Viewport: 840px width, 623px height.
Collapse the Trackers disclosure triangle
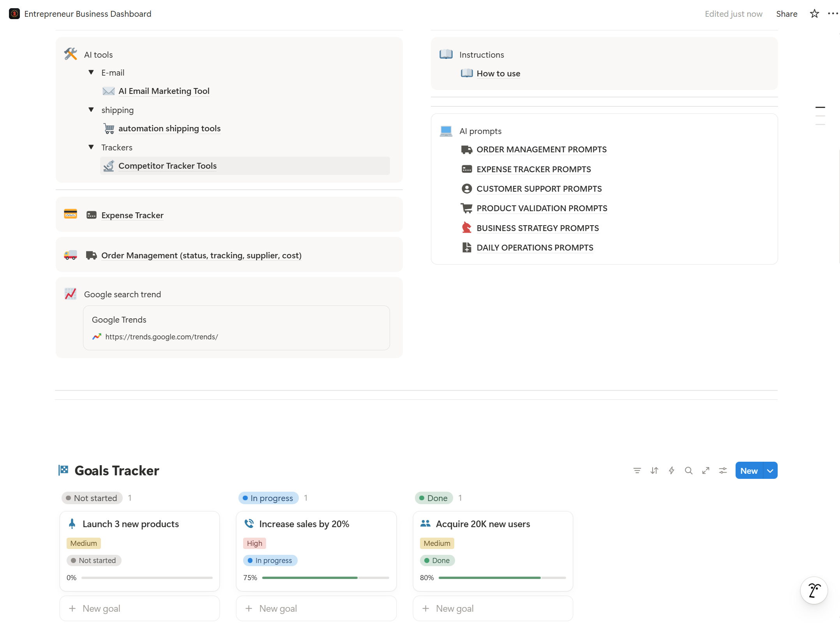(x=91, y=147)
